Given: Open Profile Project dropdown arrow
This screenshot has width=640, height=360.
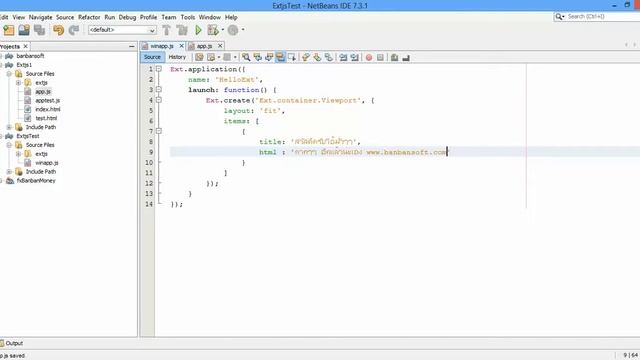Looking at the screenshot, I should pyautogui.click(x=243, y=30).
